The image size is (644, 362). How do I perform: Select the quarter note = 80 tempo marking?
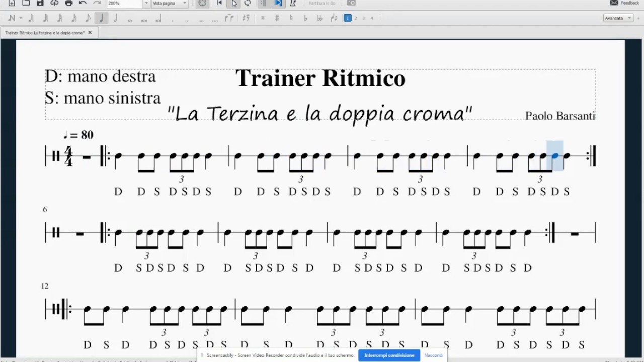click(x=78, y=135)
